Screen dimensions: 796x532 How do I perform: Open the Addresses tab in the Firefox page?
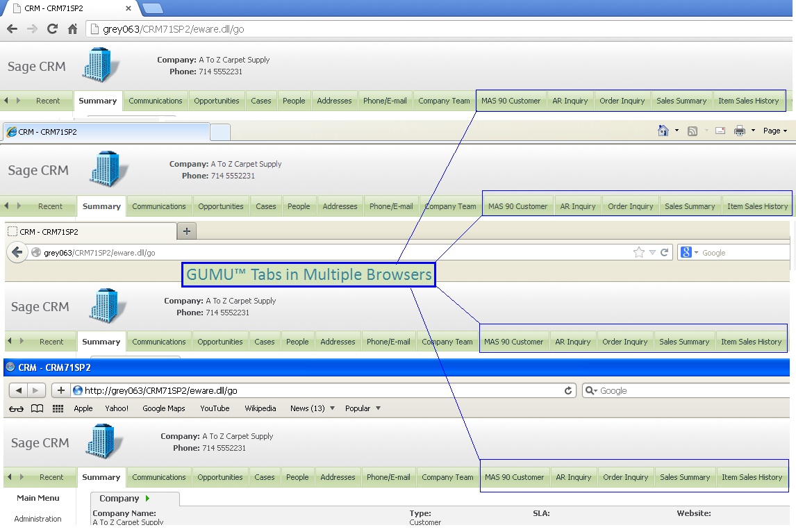click(338, 342)
